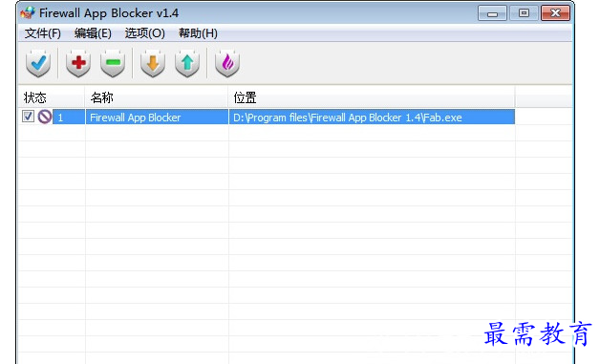Image resolution: width=600 pixels, height=364 pixels.
Task: Select the row number 1 cell
Action: point(69,118)
